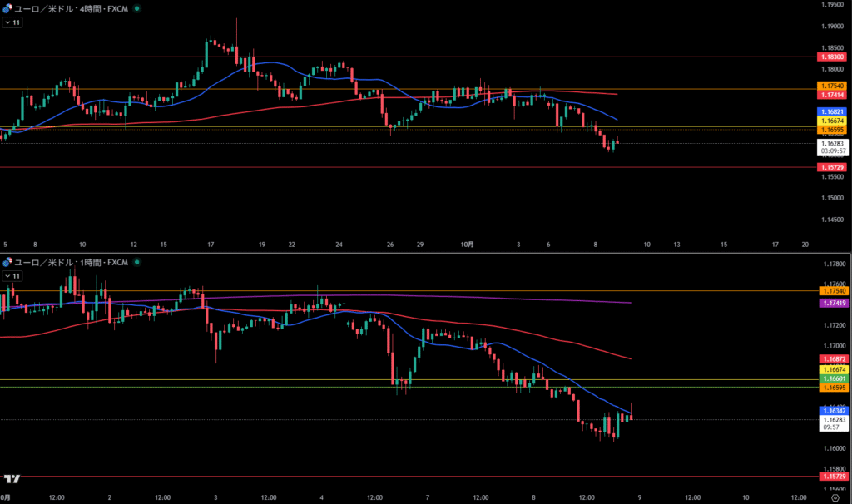
Task: Click the red 1.15729 price label on lower chart
Action: pos(832,477)
